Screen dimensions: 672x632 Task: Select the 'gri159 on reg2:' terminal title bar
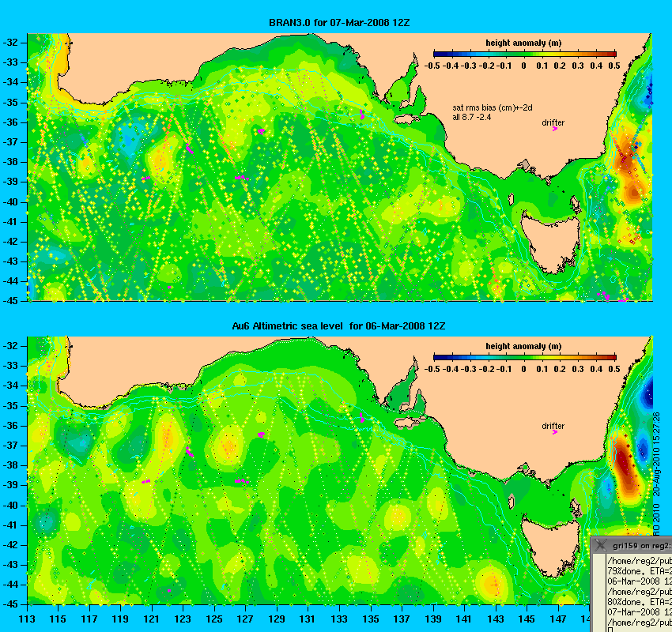point(632,545)
